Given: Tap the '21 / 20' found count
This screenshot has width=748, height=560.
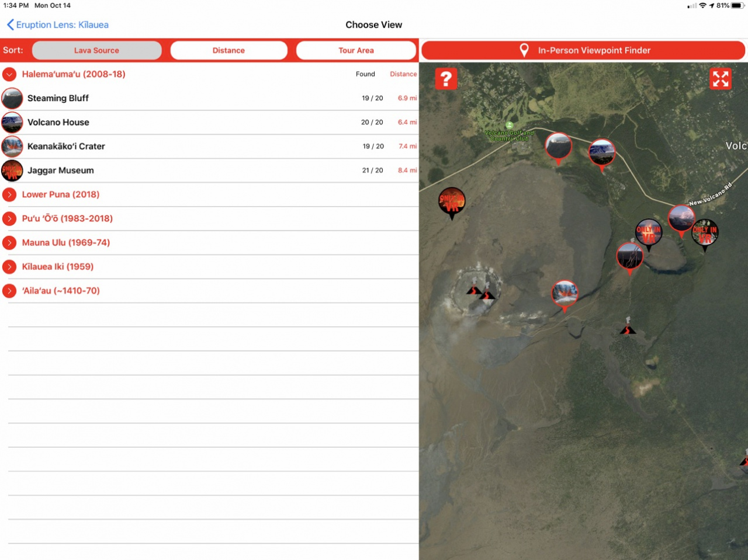Looking at the screenshot, I should pyautogui.click(x=373, y=171).
